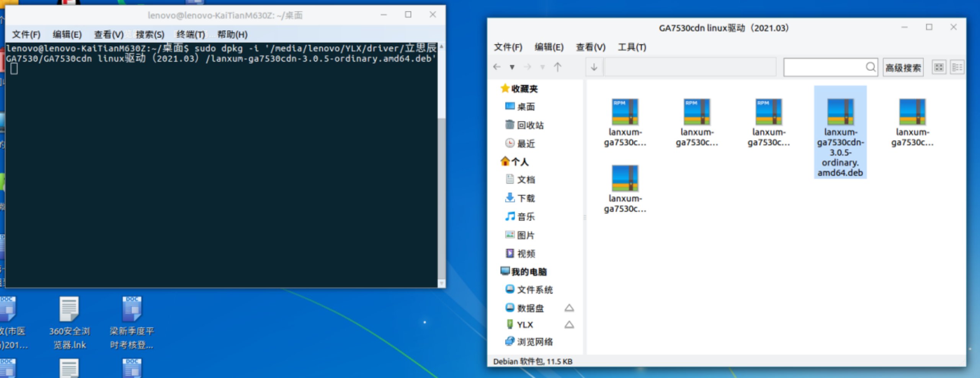Eject the 数据盘 drive
Viewport: 980px width, 378px height.
coord(569,308)
